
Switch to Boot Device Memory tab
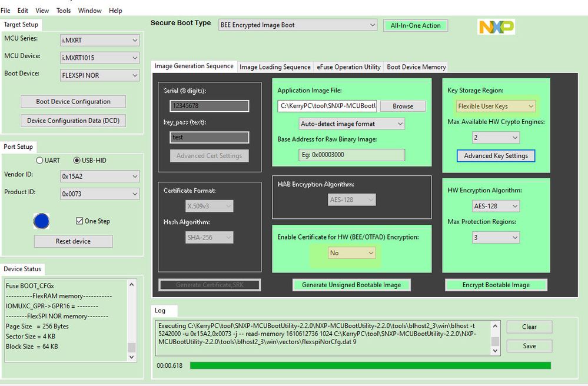pyautogui.click(x=416, y=66)
